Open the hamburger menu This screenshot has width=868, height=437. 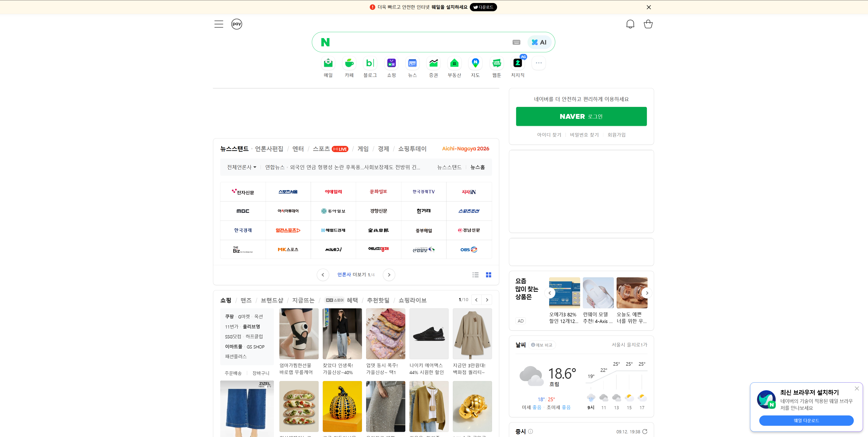pyautogui.click(x=219, y=24)
